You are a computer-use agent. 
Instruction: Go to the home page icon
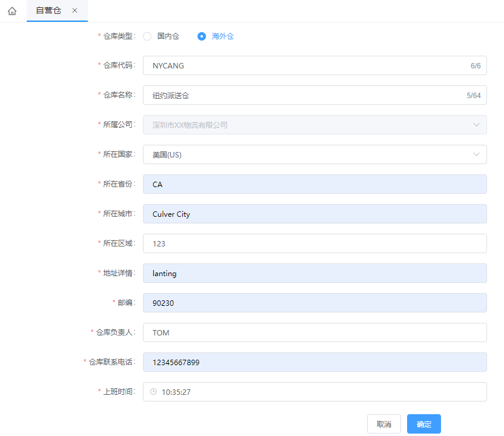(x=12, y=11)
